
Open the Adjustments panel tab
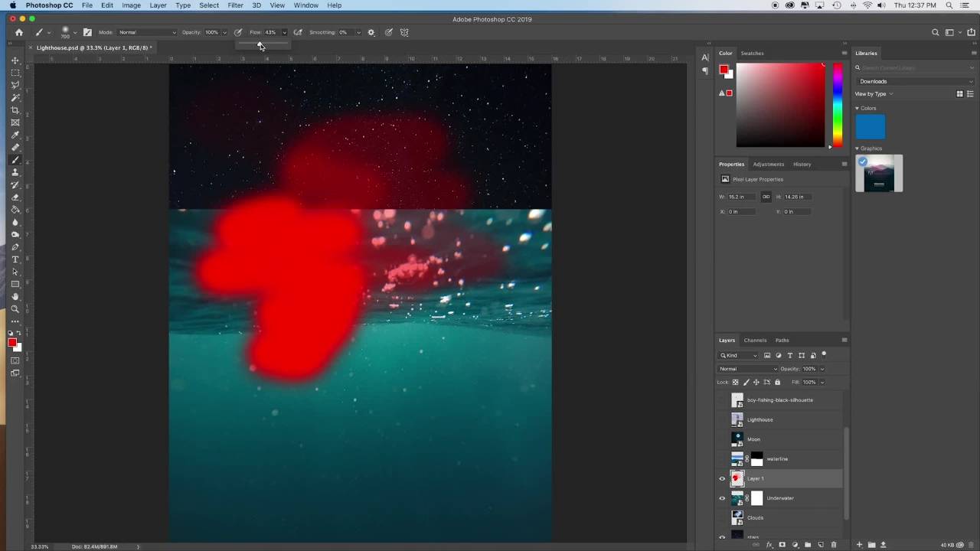768,164
